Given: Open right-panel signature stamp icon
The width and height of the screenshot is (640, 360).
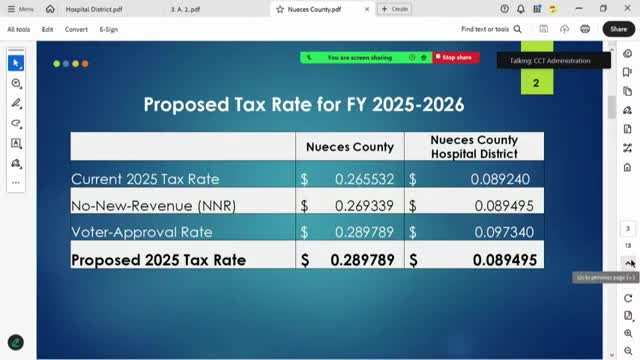Looking at the screenshot, I should pyautogui.click(x=627, y=110).
